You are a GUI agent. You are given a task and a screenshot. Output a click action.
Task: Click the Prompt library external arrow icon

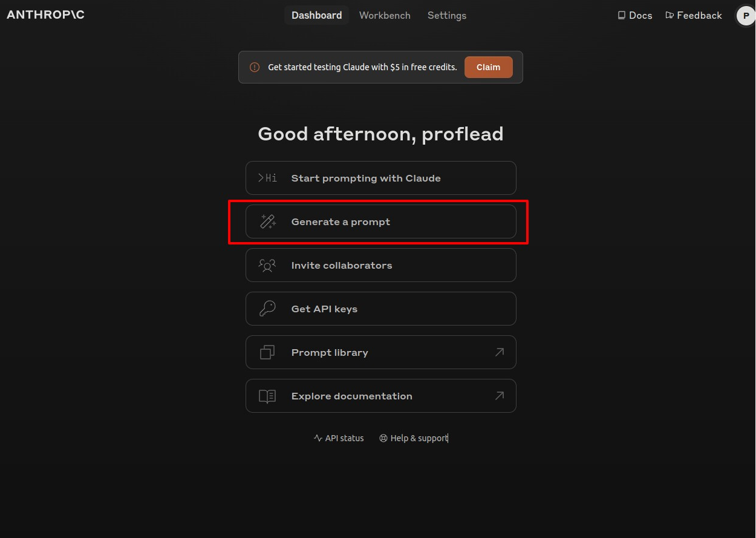coord(500,352)
